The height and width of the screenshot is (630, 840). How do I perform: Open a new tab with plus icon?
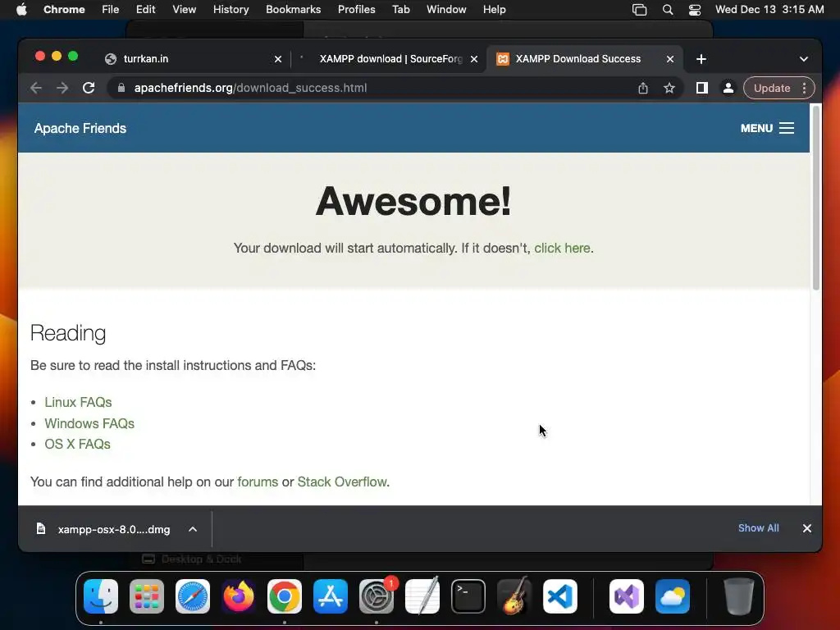click(701, 59)
